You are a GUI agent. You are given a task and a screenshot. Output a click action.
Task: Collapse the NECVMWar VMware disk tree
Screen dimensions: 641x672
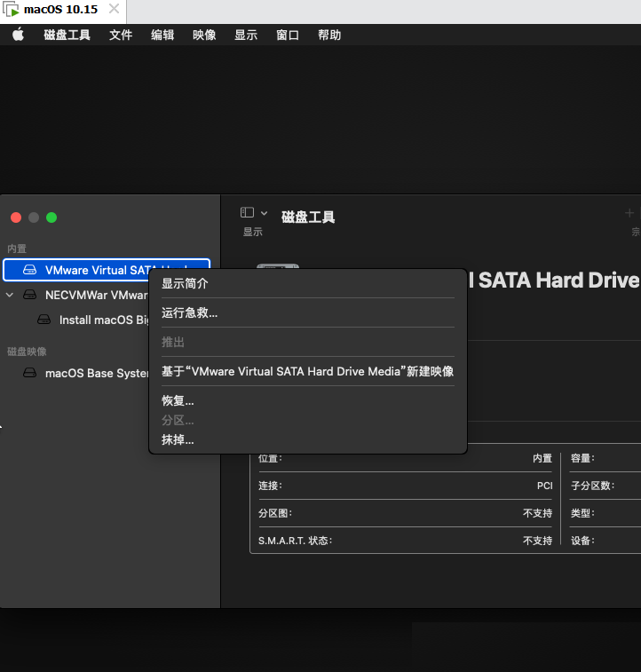point(10,295)
